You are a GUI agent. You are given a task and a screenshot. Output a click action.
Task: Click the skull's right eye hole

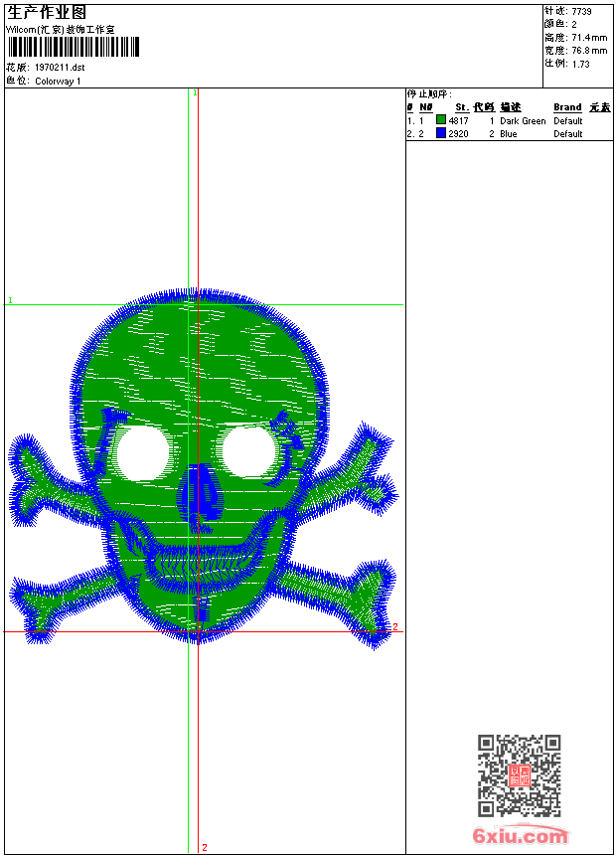point(247,449)
